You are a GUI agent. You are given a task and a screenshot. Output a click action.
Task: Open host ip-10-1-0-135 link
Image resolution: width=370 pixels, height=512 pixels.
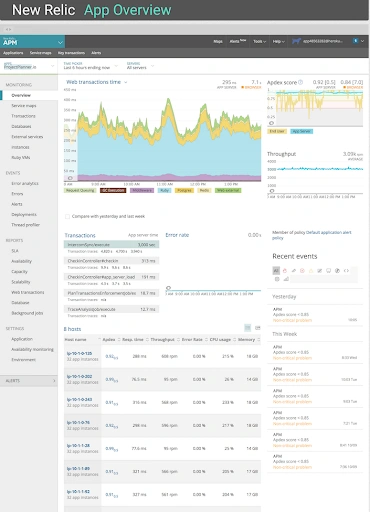pos(79,353)
